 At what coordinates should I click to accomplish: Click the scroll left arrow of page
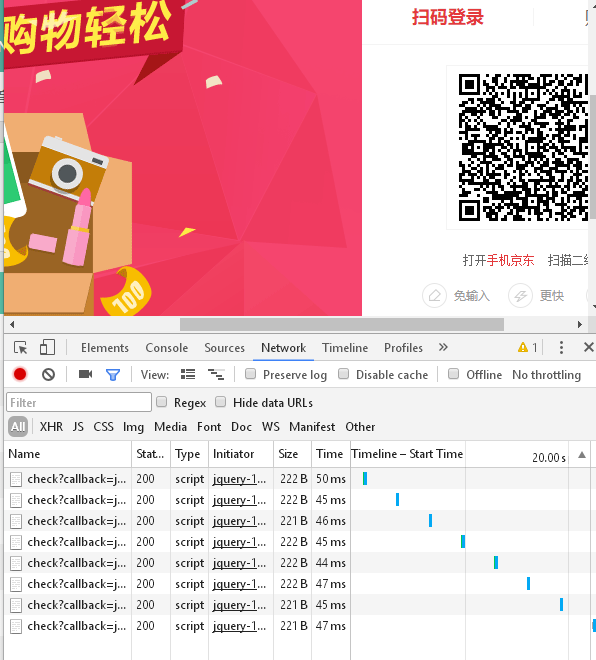[12, 325]
